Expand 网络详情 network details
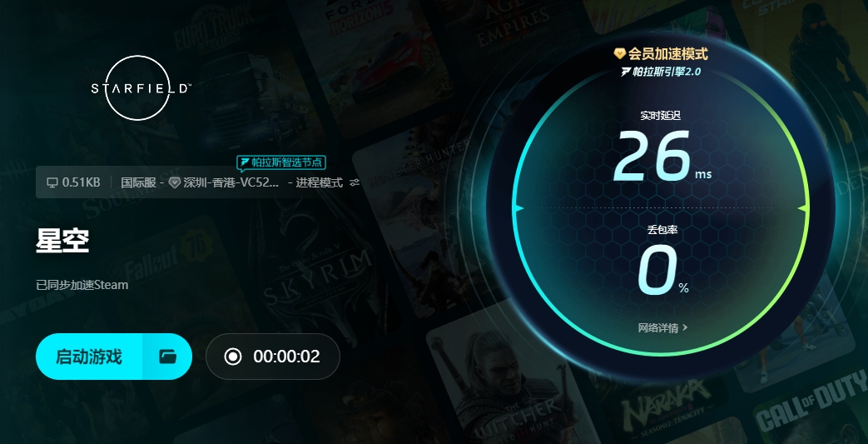 tap(662, 327)
